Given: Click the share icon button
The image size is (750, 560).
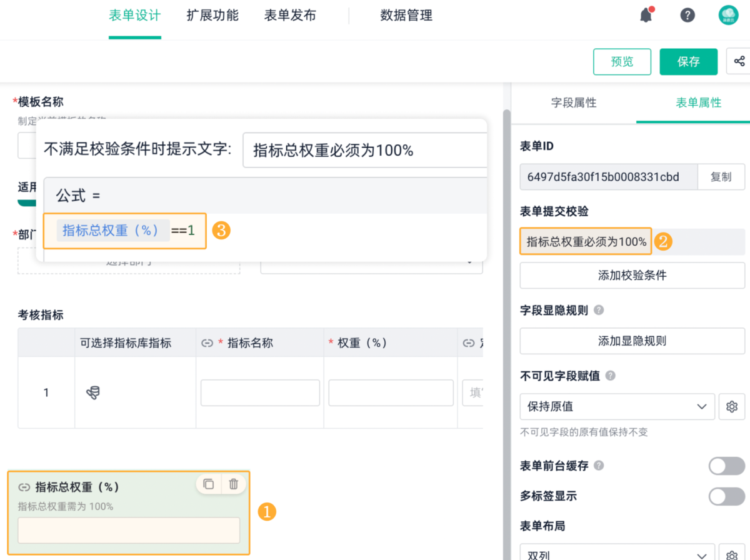Looking at the screenshot, I should (739, 61).
